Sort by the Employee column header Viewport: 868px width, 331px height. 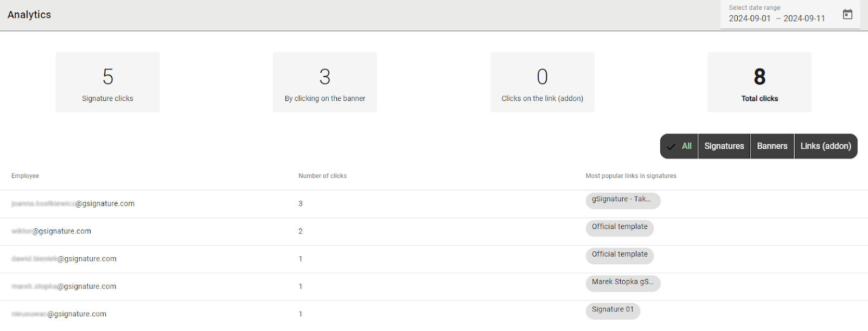point(25,176)
